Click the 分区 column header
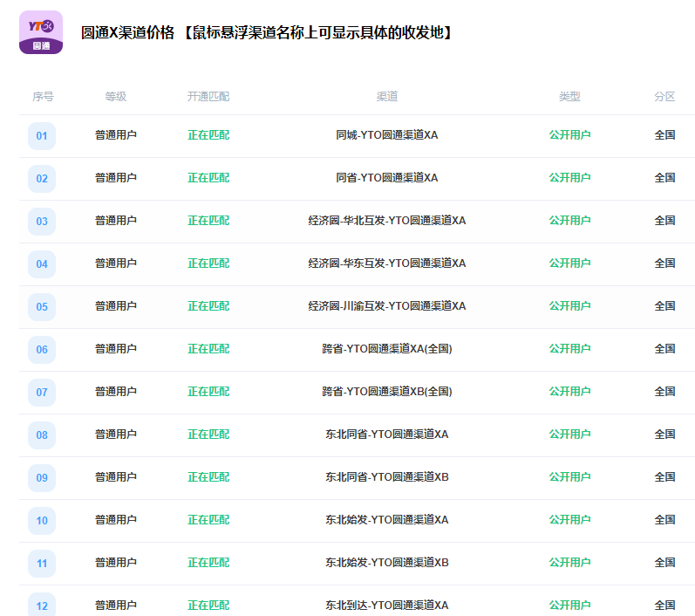 tap(664, 96)
